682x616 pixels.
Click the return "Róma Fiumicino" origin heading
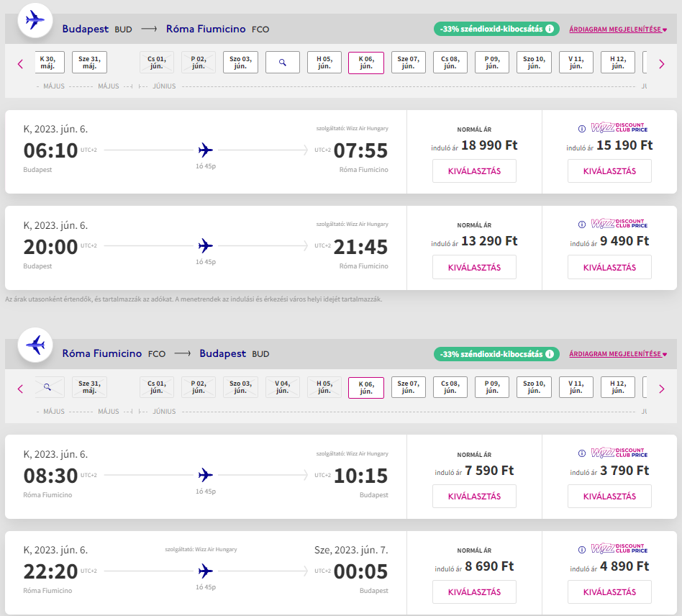pyautogui.click(x=101, y=353)
